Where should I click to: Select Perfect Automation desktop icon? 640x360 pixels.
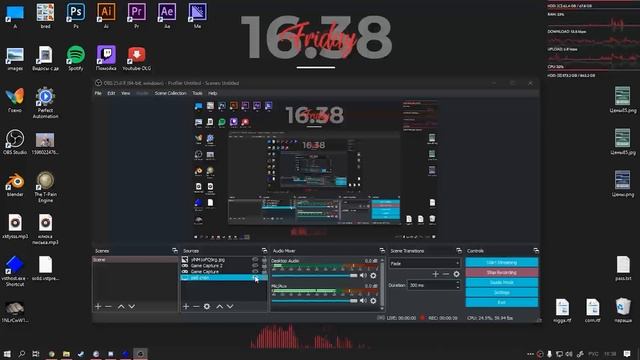click(x=45, y=103)
